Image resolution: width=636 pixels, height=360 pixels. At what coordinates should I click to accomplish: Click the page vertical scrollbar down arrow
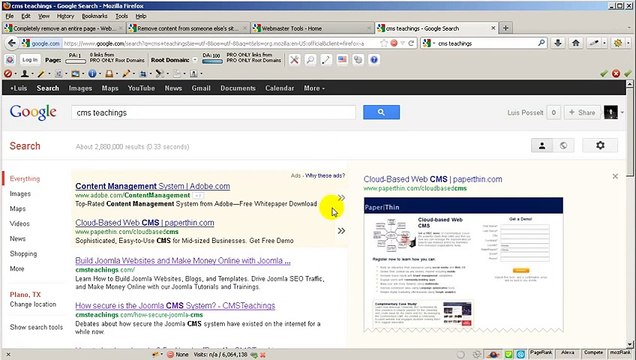point(630,344)
